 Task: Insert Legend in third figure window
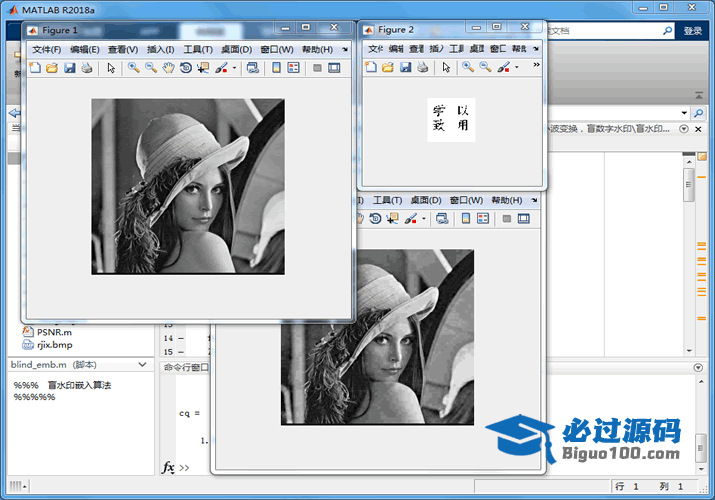click(483, 219)
